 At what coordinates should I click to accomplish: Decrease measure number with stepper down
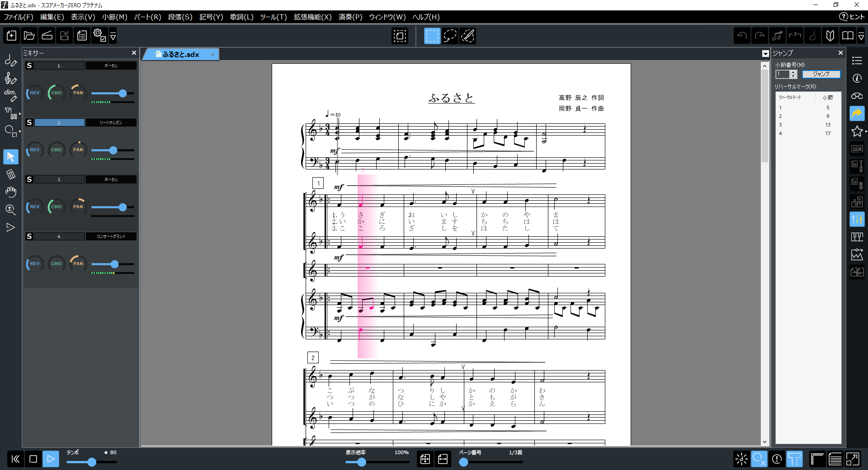(793, 76)
